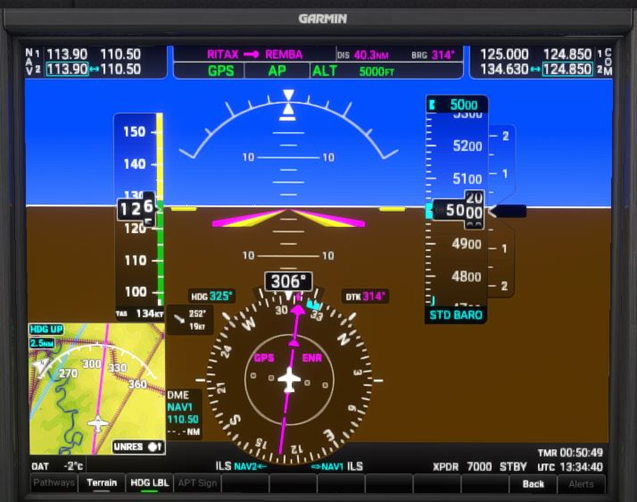This screenshot has height=502, width=637.
Task: Select COM1 active frequency 125.000
Action: [505, 54]
